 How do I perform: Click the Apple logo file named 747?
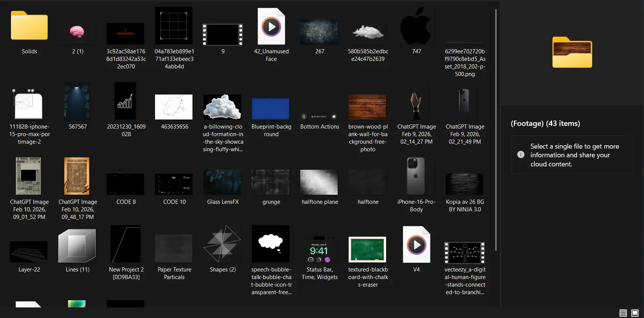pos(416,26)
